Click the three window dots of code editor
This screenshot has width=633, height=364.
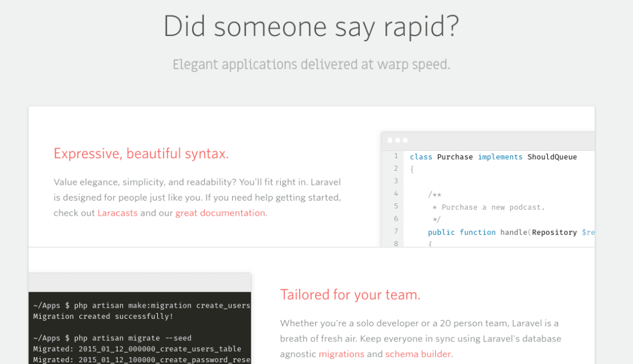tap(397, 140)
